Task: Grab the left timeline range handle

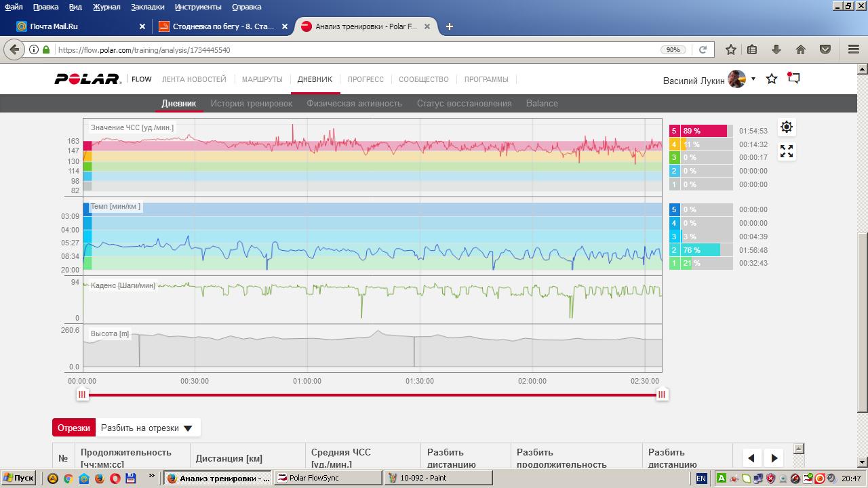Action: click(82, 394)
